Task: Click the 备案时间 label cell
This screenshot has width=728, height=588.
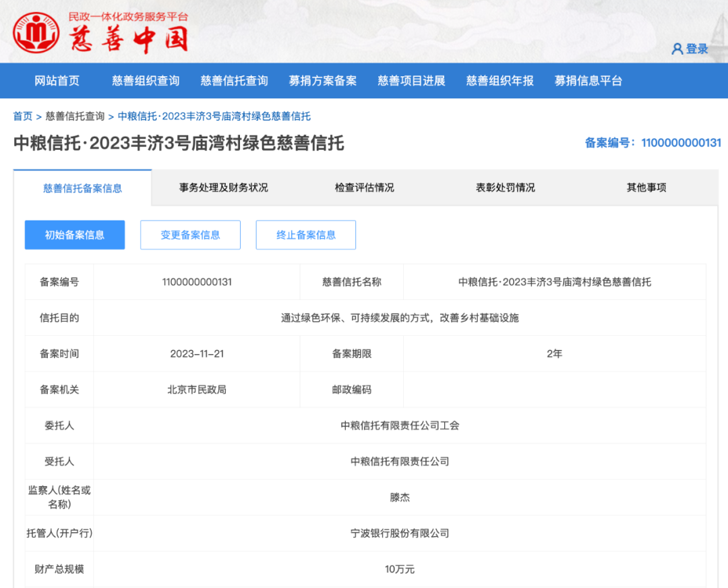Action: pyautogui.click(x=59, y=354)
